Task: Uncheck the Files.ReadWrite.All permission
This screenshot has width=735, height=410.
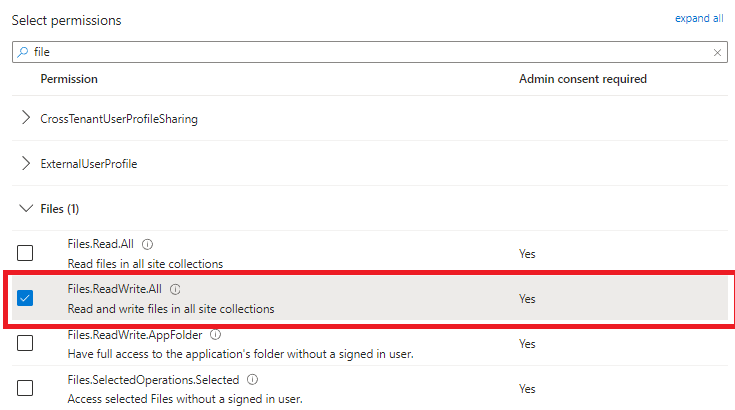Action: pos(25,298)
